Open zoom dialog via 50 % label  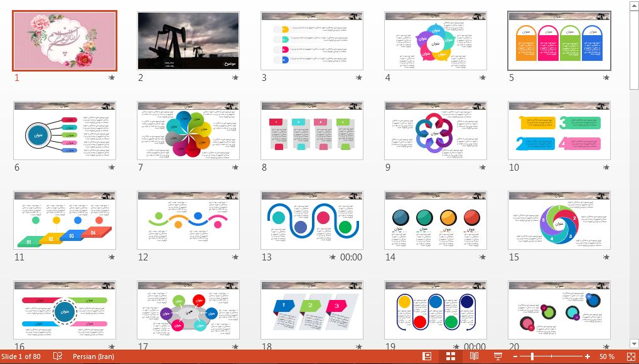[x=606, y=356]
